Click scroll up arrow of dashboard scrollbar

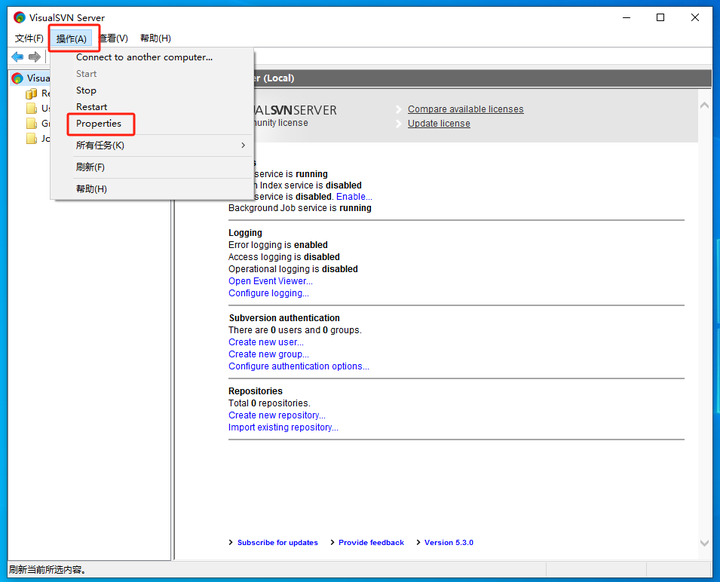[x=704, y=105]
